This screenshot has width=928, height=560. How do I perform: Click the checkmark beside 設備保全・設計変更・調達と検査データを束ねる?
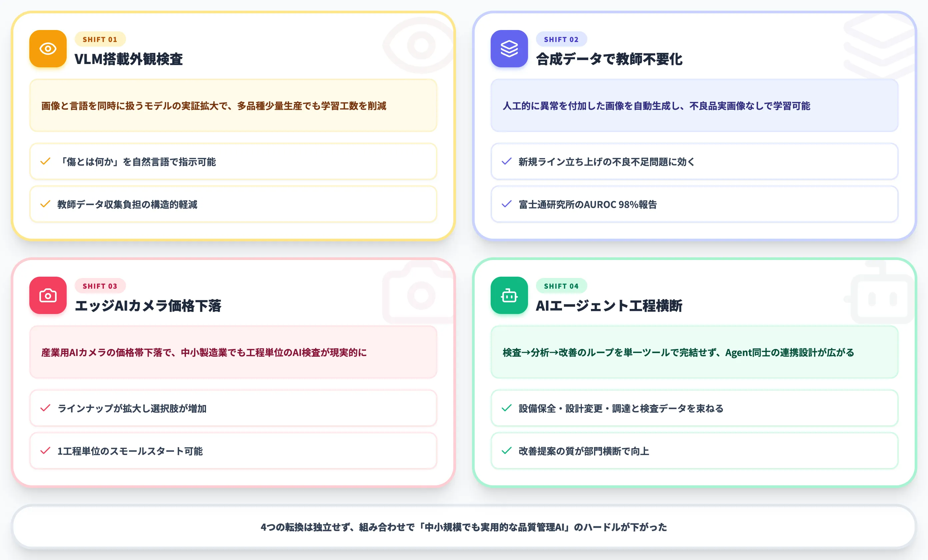507,408
